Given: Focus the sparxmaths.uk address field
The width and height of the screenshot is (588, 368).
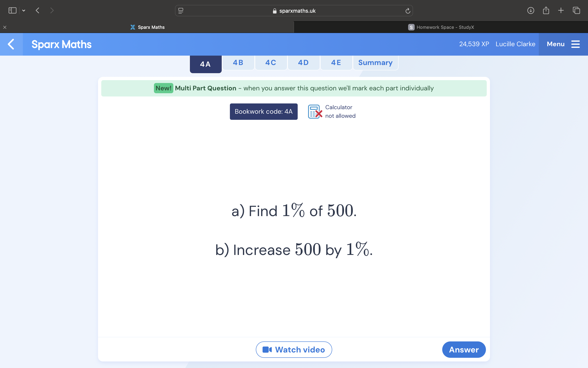Looking at the screenshot, I should [294, 11].
